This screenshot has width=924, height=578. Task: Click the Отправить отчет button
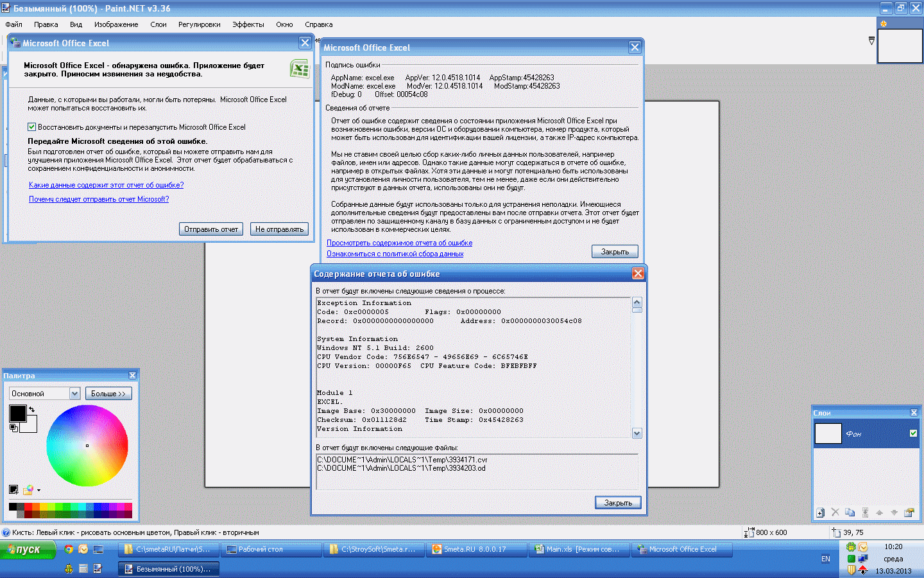(x=211, y=229)
